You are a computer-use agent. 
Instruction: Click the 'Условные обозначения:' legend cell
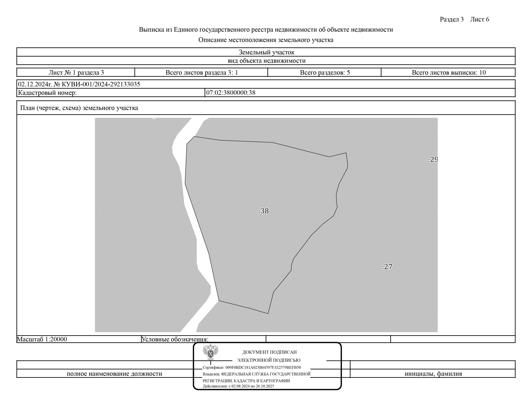coord(175,339)
